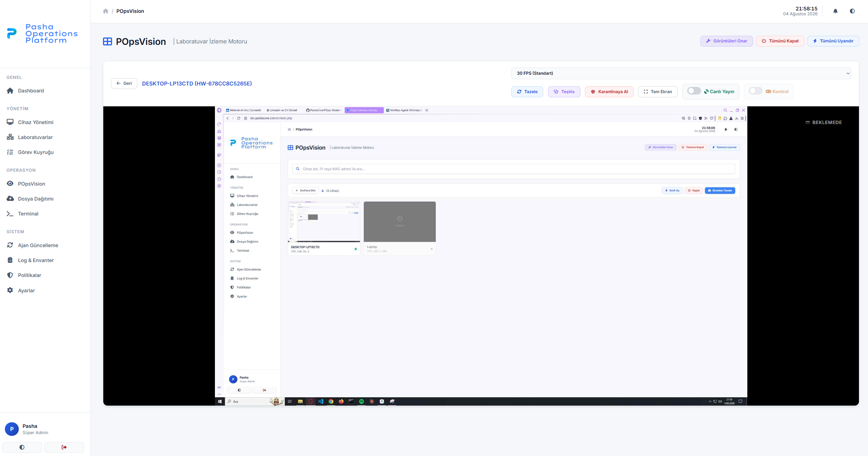Click the home breadcrumb icon in the streamed page
The width and height of the screenshot is (868, 456).
289,129
